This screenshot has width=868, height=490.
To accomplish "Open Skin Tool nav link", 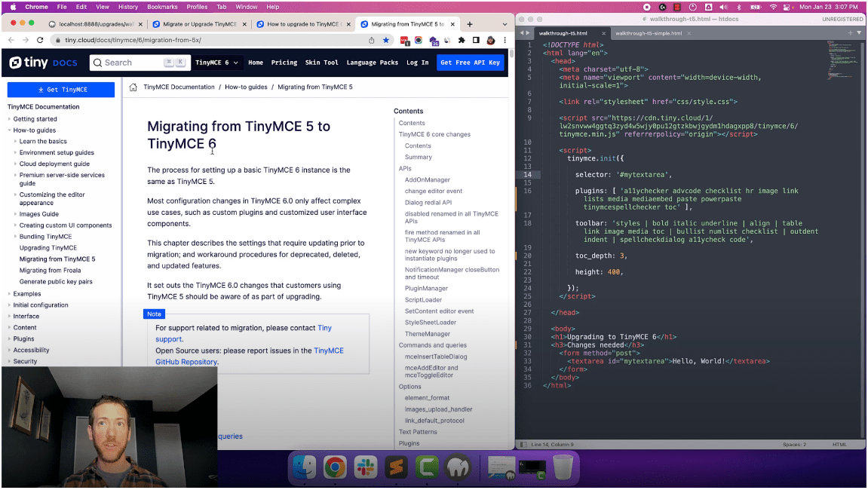I will click(x=321, y=63).
